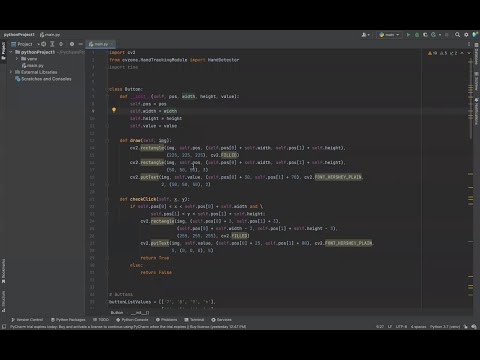
Task: Open the SciView tool window stripe
Action: click(x=476, y=81)
